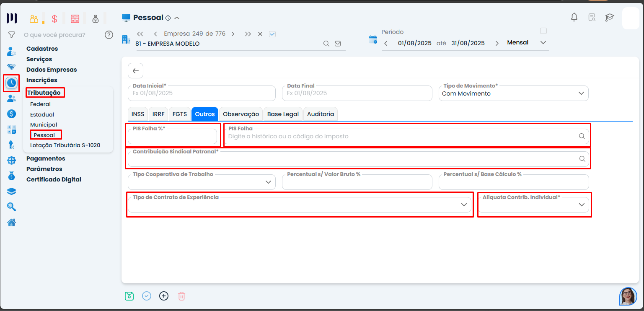This screenshot has height=311, width=644.
Task: Open the Certificado Digital menu section
Action: tap(54, 179)
